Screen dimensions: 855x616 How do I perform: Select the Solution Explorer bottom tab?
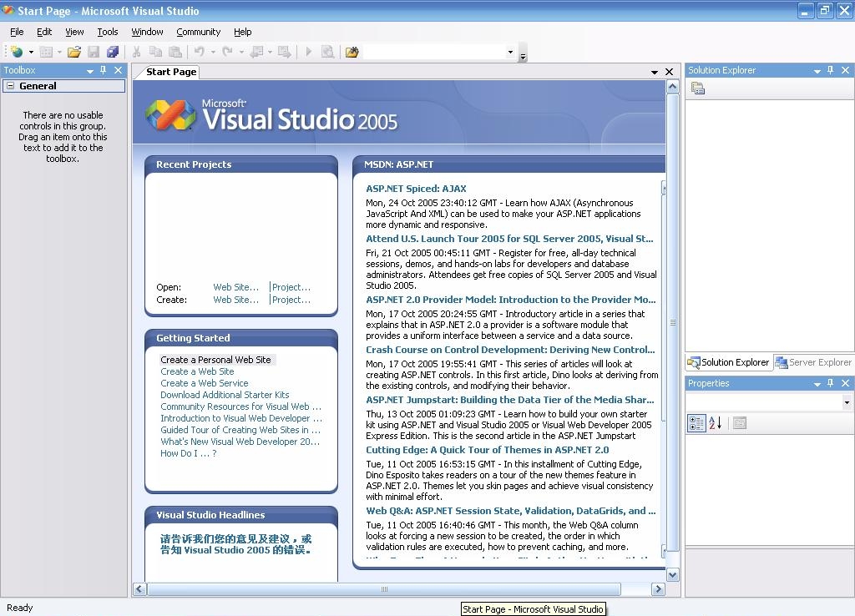(729, 362)
